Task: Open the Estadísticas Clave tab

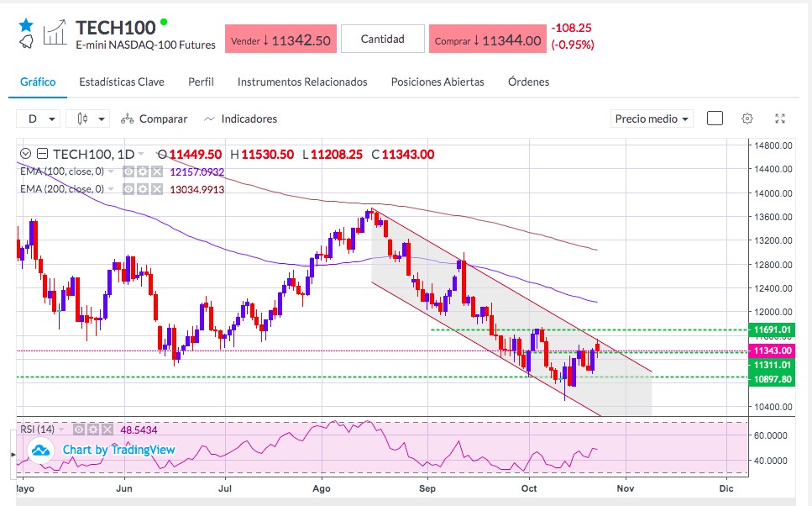Action: [x=122, y=82]
